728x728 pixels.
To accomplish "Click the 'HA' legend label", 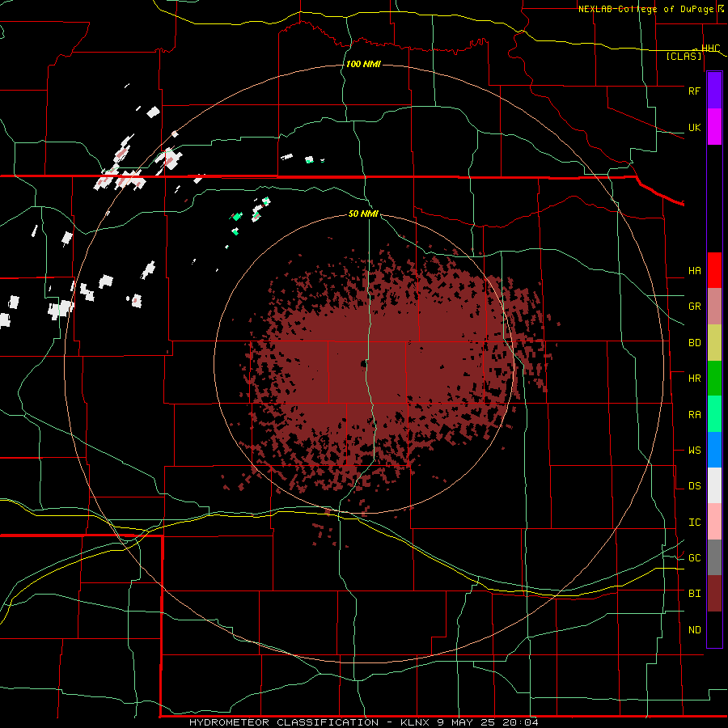I will 694,271.
